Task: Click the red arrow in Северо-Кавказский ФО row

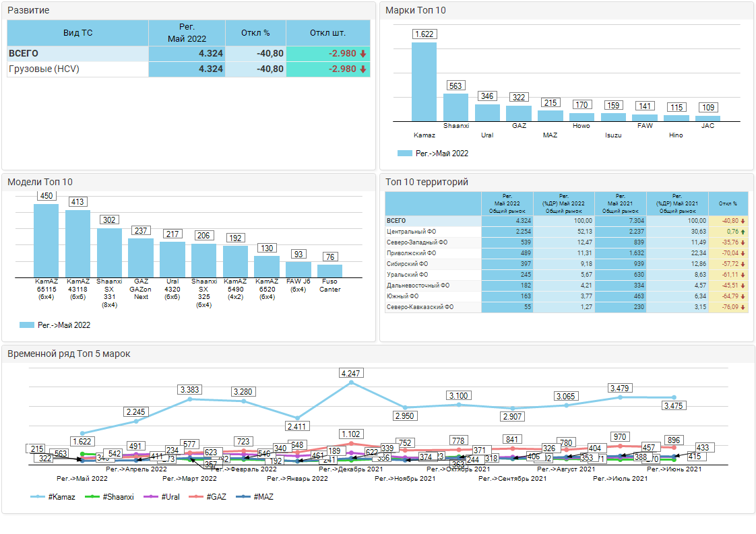Action: pos(743,307)
